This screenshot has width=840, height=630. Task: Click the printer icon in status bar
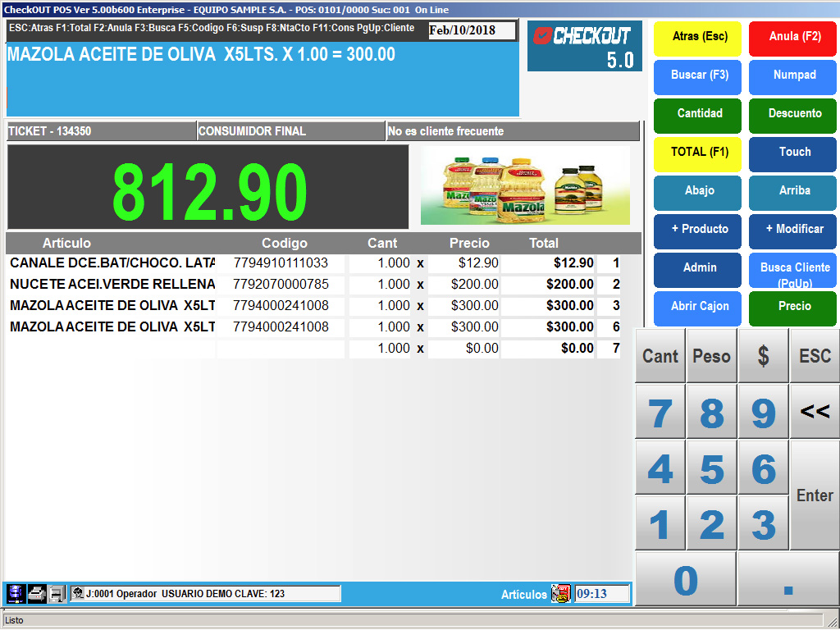36,594
